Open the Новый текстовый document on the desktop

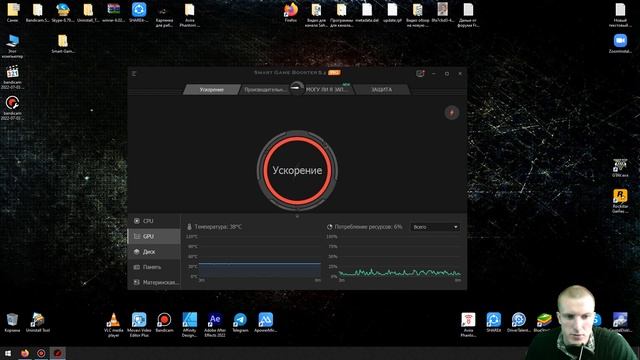(620, 15)
